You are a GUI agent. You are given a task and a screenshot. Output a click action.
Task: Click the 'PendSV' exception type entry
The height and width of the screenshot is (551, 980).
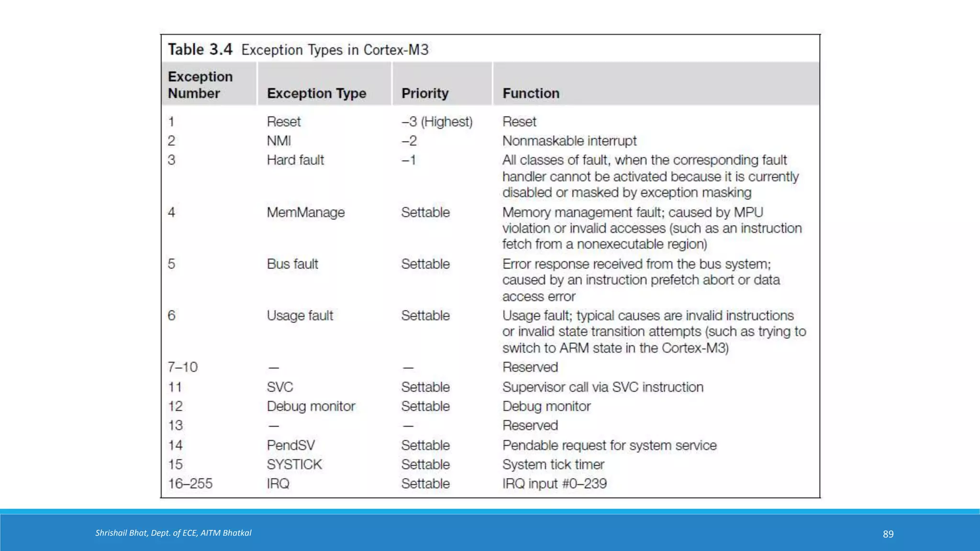pos(290,445)
